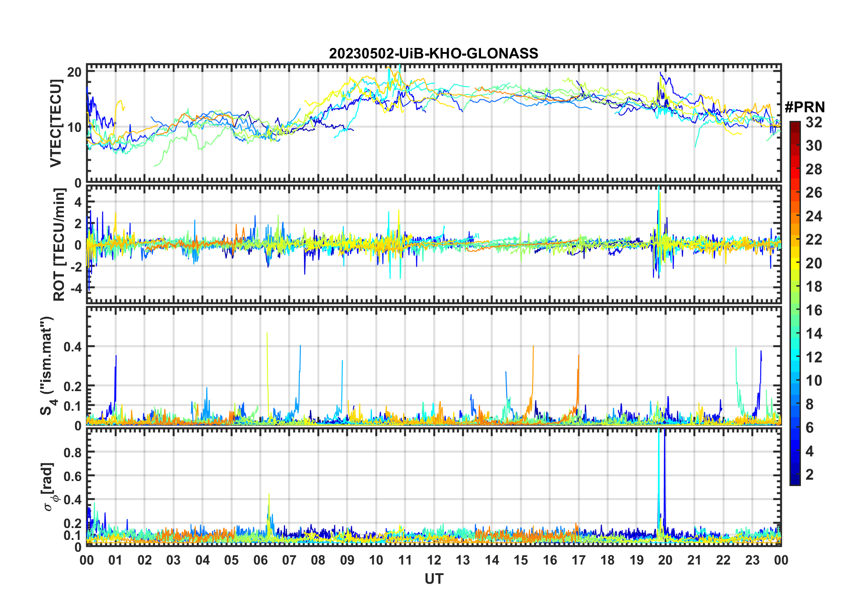Image resolution: width=868 pixels, height=607 pixels.
Task: Select x-axis tick label 23
Action: coord(752,560)
